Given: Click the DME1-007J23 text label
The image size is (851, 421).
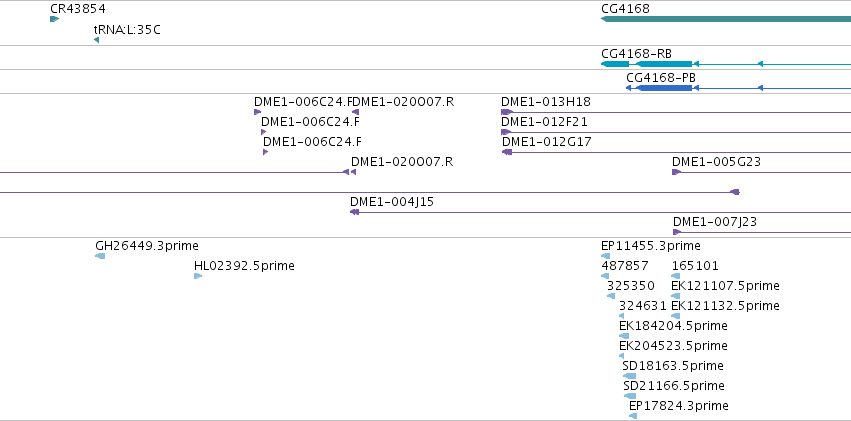Looking at the screenshot, I should point(715,221).
